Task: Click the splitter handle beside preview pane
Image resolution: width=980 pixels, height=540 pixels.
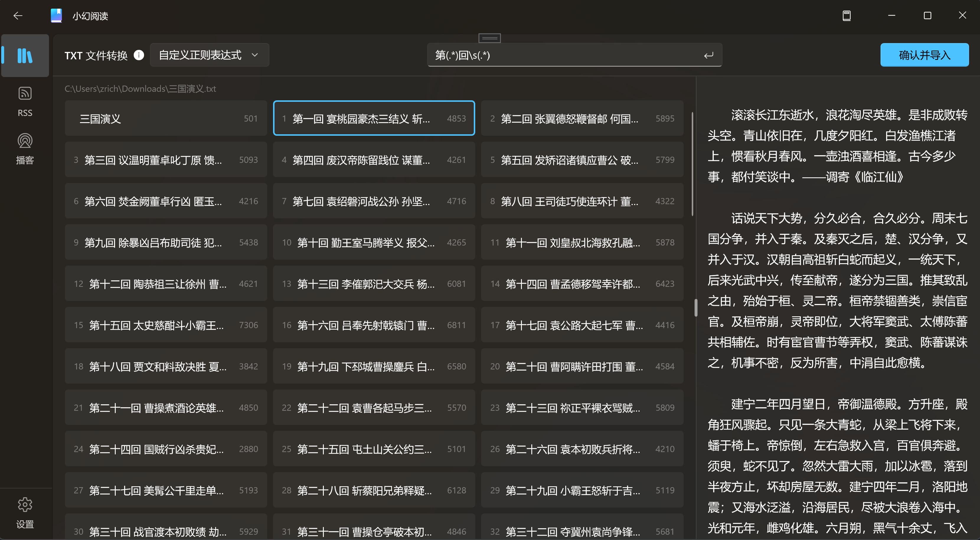Action: pyautogui.click(x=696, y=308)
